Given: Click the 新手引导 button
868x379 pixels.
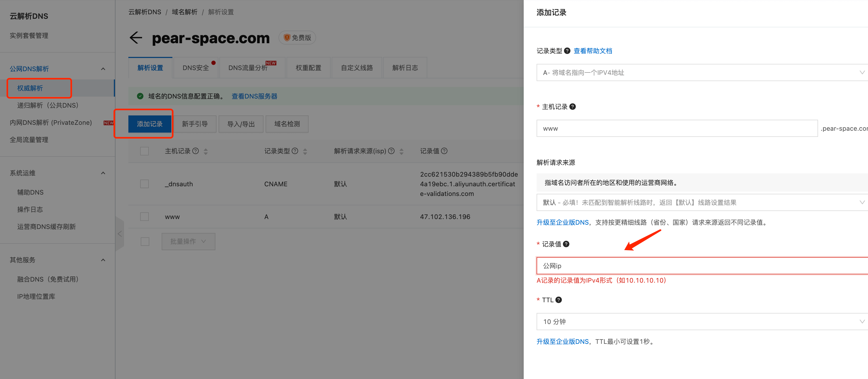Looking at the screenshot, I should click(x=195, y=124).
